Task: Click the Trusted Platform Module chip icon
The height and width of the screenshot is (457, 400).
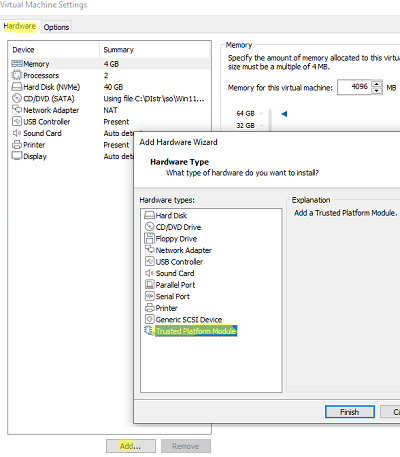Action: coord(148,330)
